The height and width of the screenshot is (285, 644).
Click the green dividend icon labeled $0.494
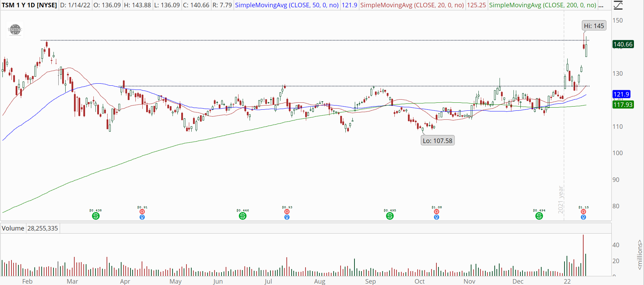point(539,216)
